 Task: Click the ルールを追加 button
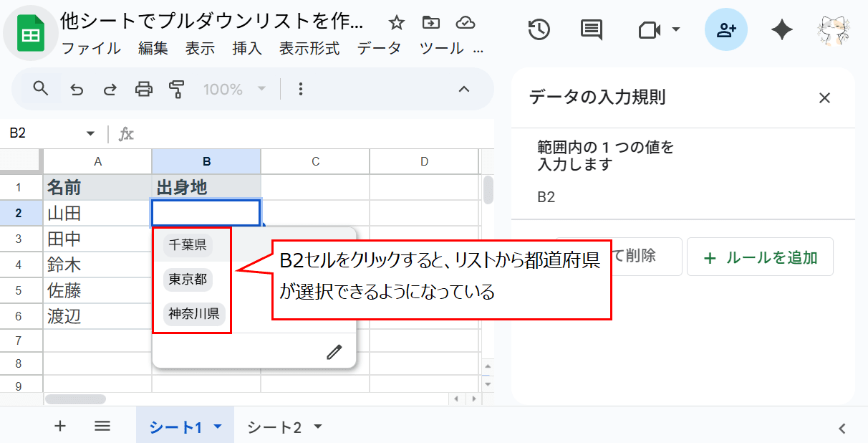(x=760, y=257)
